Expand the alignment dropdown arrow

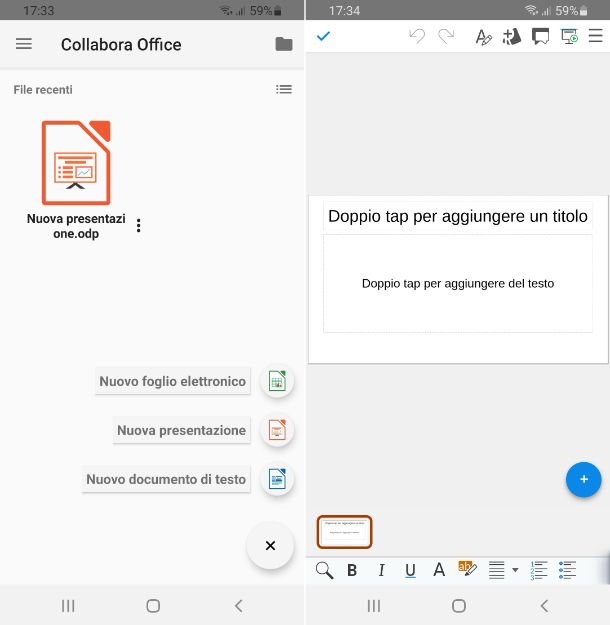pyautogui.click(x=515, y=570)
